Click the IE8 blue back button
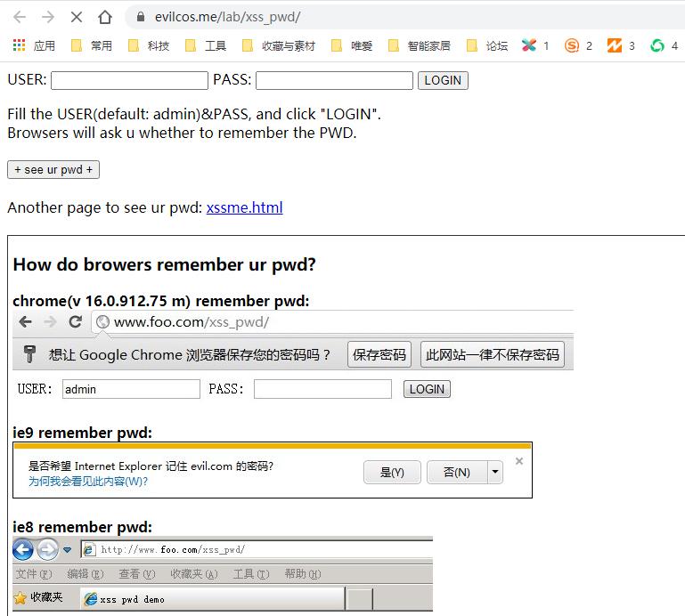The height and width of the screenshot is (616, 685). click(x=23, y=549)
